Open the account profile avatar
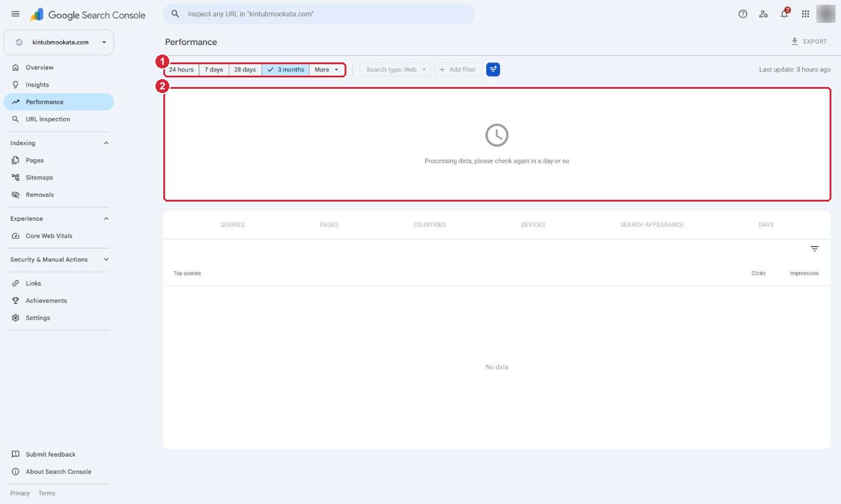This screenshot has width=841, height=504. pyautogui.click(x=826, y=14)
